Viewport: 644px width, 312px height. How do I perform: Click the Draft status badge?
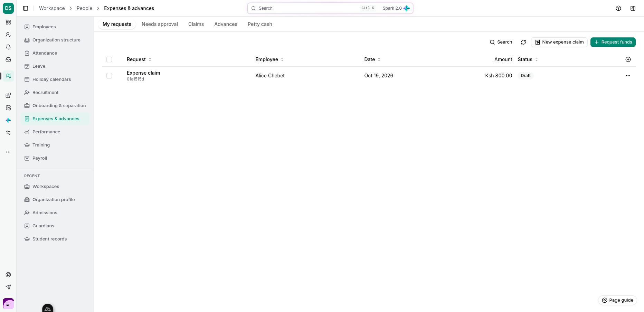click(525, 76)
